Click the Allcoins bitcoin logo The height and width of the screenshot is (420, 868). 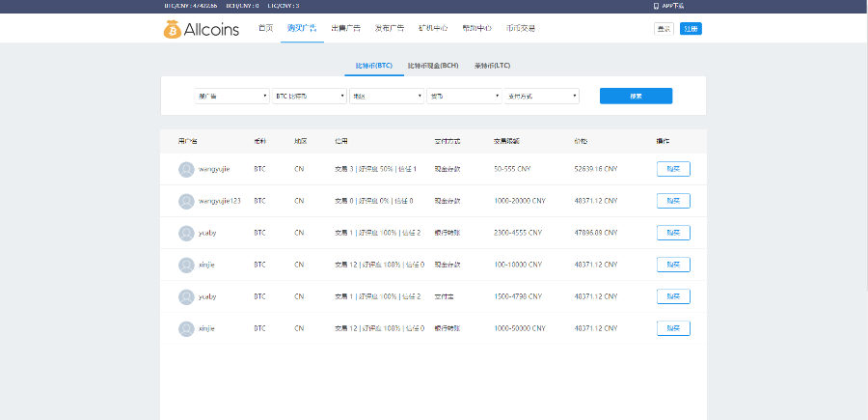(172, 29)
